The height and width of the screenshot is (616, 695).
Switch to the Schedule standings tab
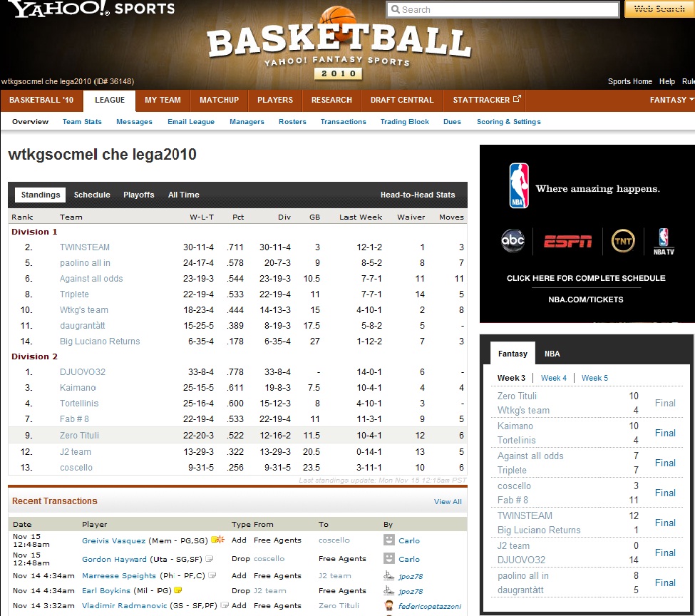click(x=92, y=195)
